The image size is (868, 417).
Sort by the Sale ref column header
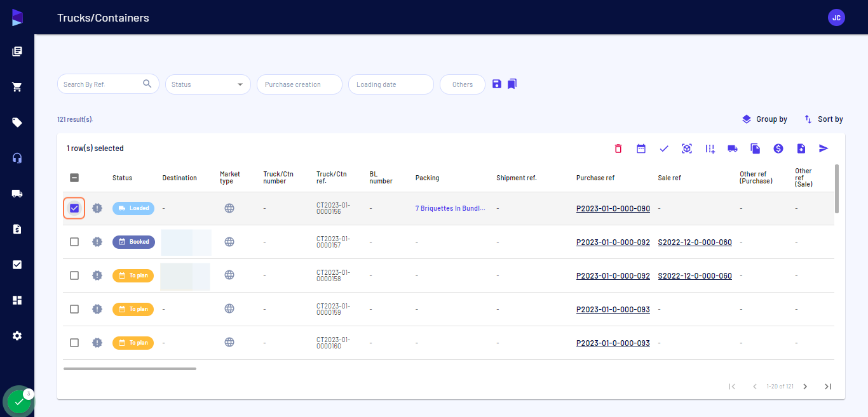tap(669, 178)
